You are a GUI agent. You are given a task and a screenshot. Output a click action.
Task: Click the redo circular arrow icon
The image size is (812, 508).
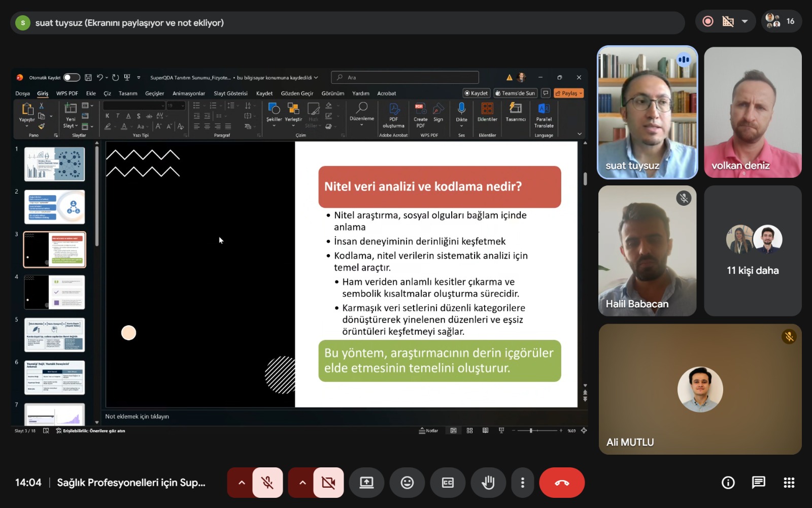click(116, 78)
